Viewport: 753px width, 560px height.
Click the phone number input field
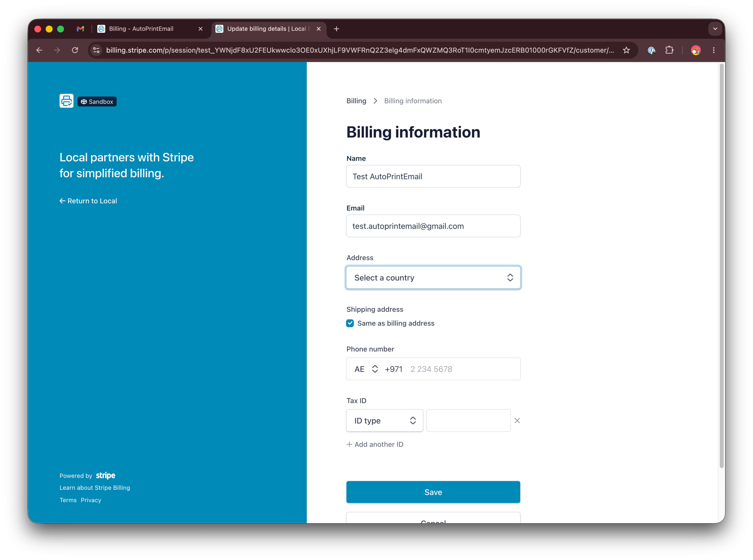tap(463, 369)
